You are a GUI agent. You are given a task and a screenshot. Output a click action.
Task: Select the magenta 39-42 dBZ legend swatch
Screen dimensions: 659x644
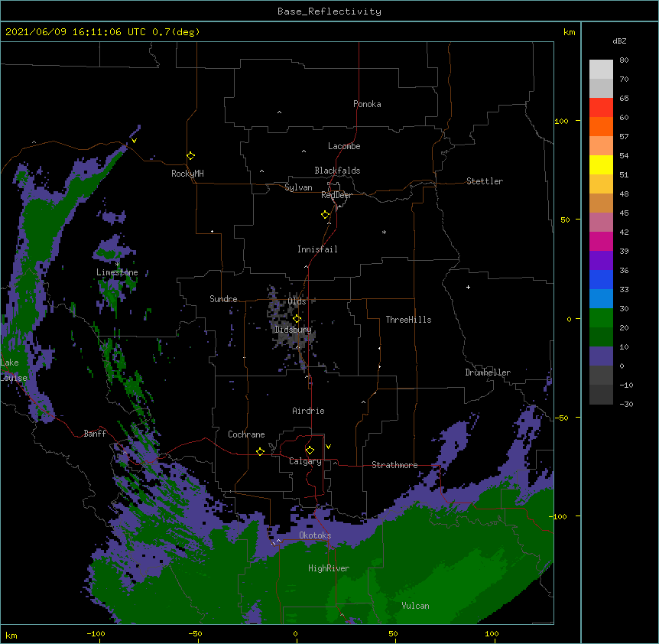[x=601, y=241]
